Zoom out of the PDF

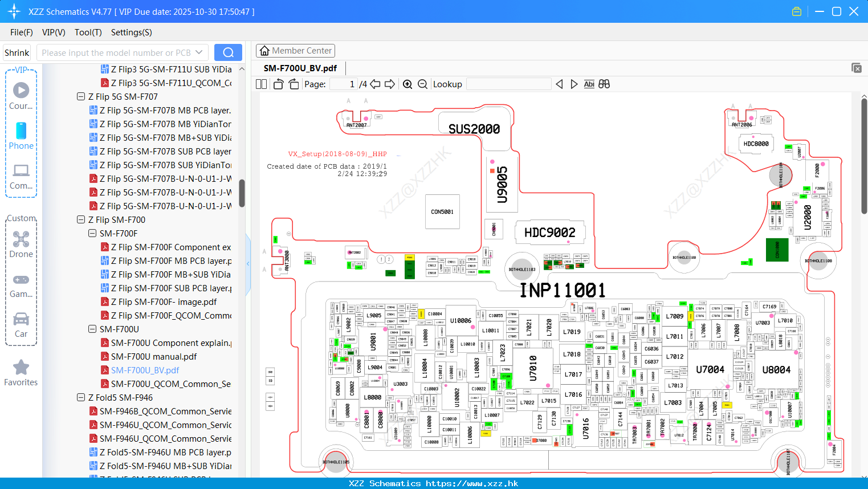(x=422, y=84)
